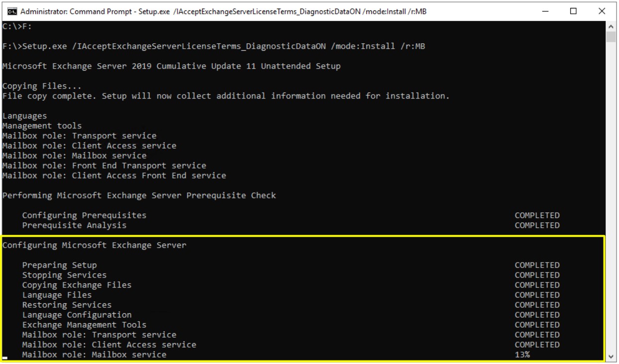Click 'Stopping Services' step
Image resolution: width=619 pixels, height=364 pixels.
point(65,275)
